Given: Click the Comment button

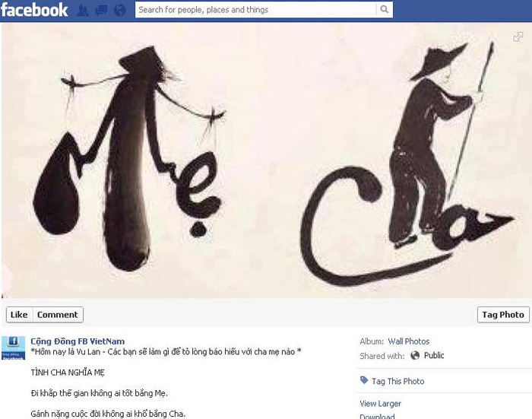Looking at the screenshot, I should pyautogui.click(x=58, y=315).
